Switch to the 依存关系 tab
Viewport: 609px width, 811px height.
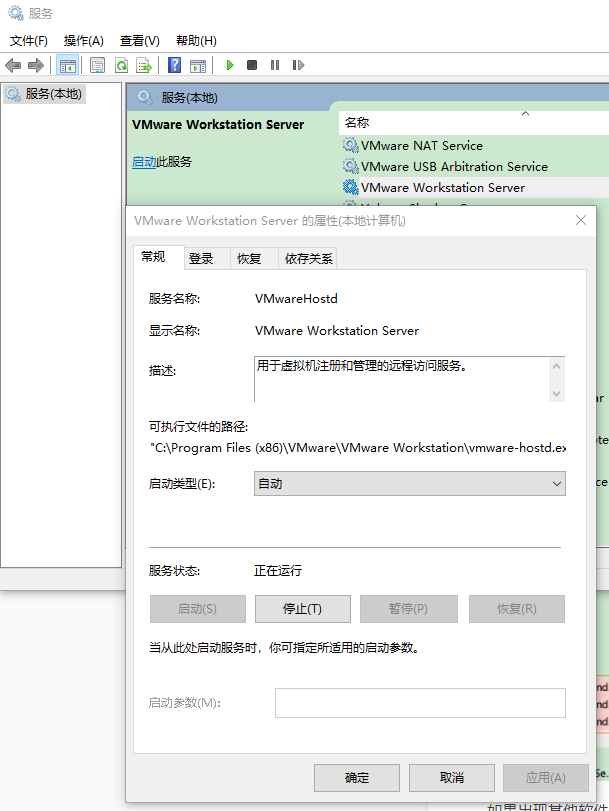pos(308,259)
